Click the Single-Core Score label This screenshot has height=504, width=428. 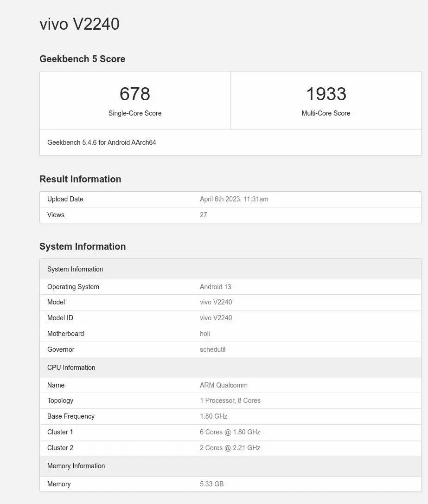click(135, 113)
